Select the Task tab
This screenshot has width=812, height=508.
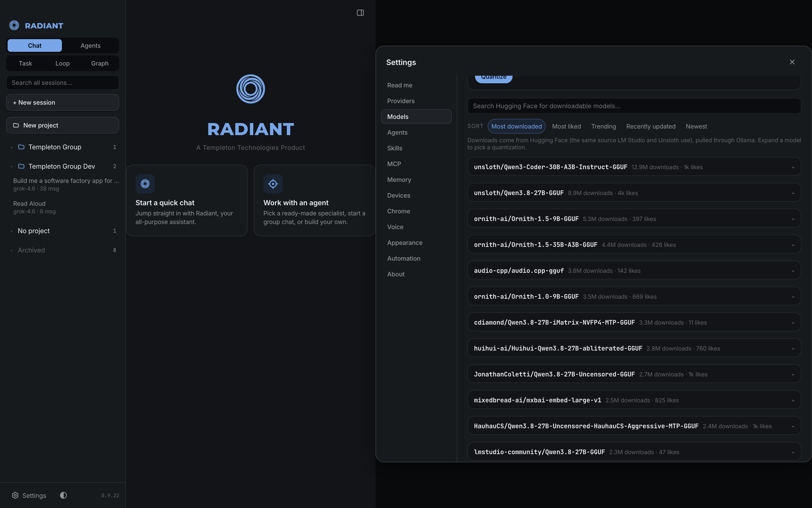pyautogui.click(x=25, y=63)
